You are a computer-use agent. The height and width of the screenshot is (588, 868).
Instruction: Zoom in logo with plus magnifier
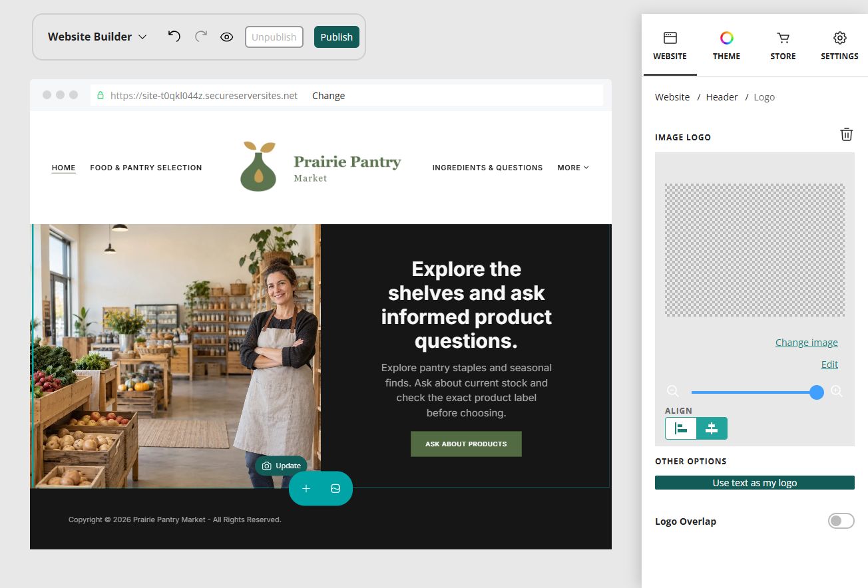837,391
